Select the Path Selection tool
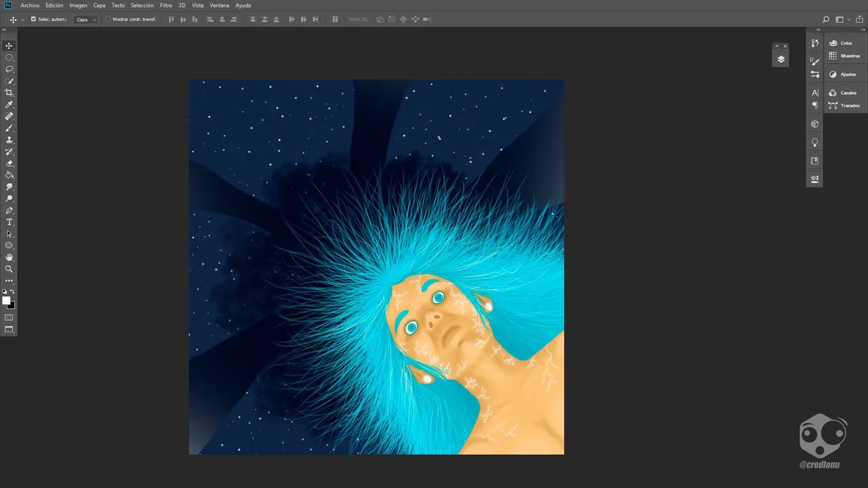The width and height of the screenshot is (868, 488). tap(9, 234)
